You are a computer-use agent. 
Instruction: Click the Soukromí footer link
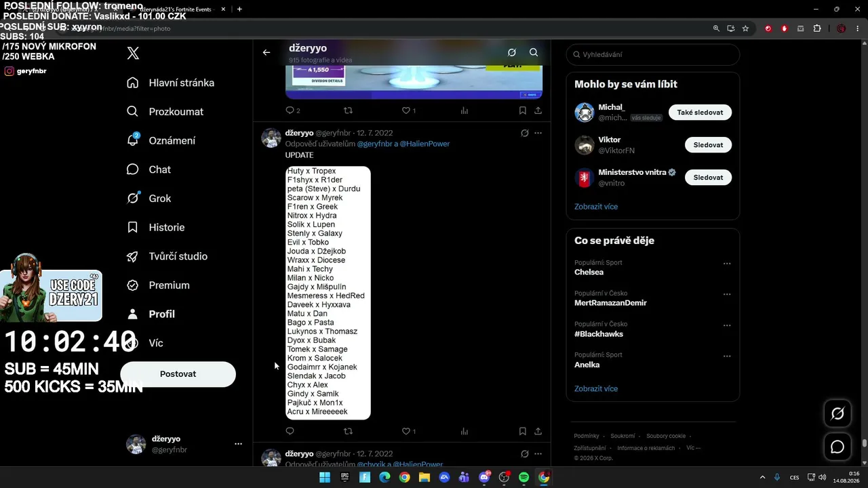(x=623, y=436)
